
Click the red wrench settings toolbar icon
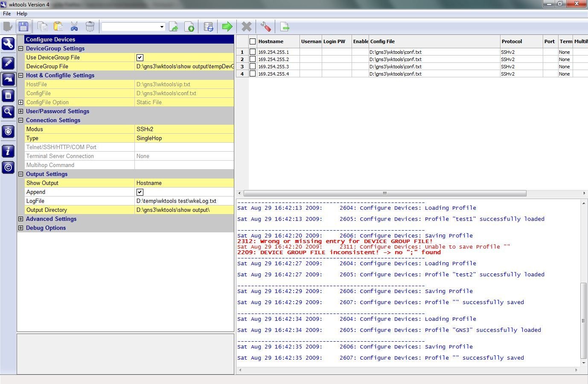click(265, 26)
